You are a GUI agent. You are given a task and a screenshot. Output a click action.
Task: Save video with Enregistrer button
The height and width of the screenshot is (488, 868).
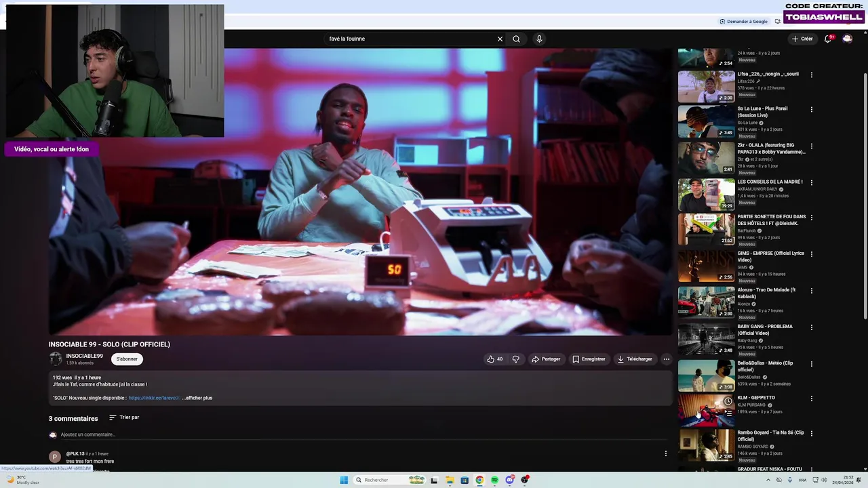589,359
